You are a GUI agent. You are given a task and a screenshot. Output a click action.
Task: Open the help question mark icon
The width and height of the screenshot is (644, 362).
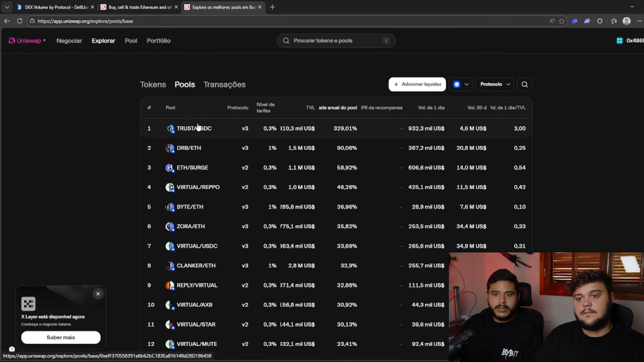(x=12, y=349)
